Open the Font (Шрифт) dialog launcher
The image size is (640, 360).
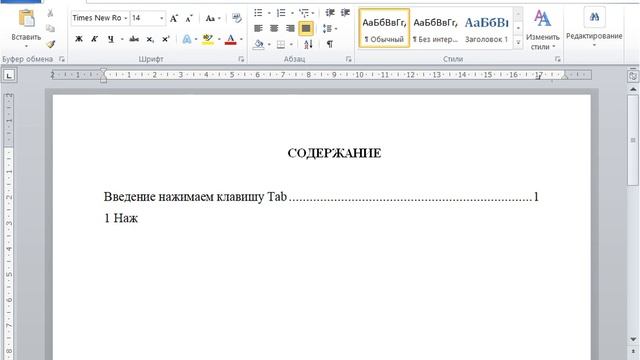tap(241, 59)
